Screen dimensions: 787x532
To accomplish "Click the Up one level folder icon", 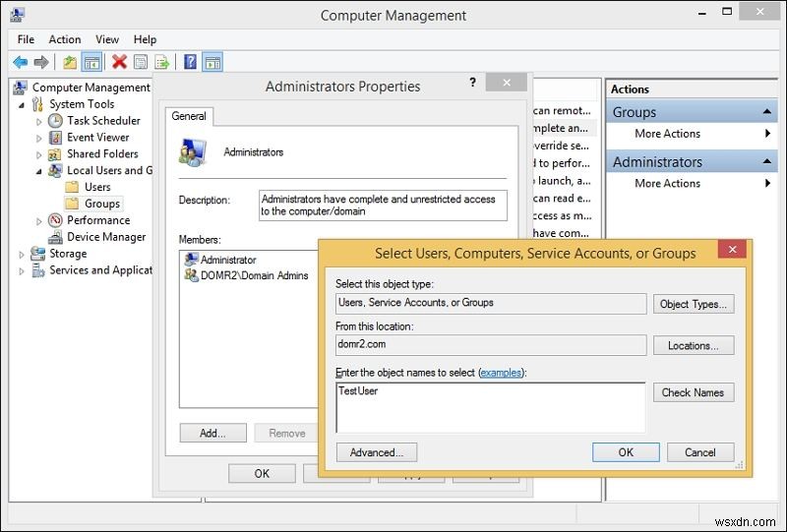I will [69, 62].
